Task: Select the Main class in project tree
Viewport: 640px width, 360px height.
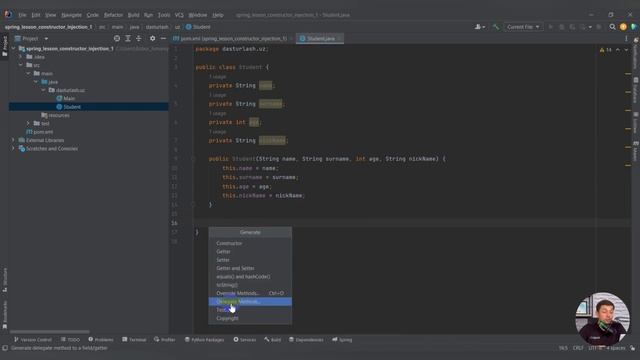Action: click(66, 98)
